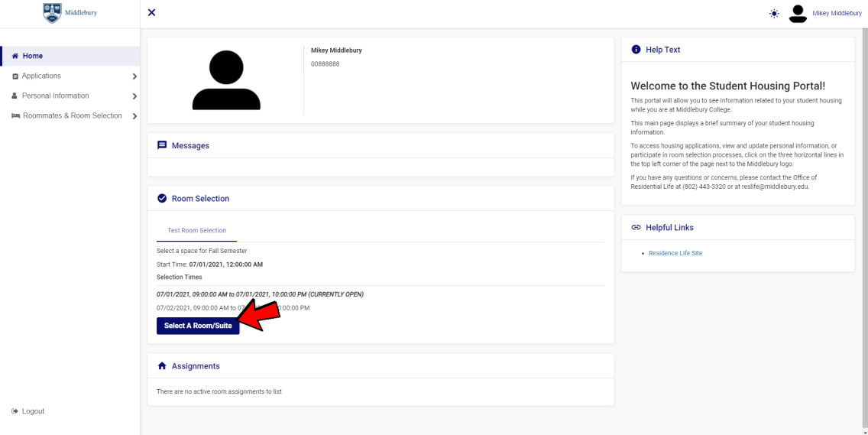Click the Personal Information person icon

tap(15, 96)
